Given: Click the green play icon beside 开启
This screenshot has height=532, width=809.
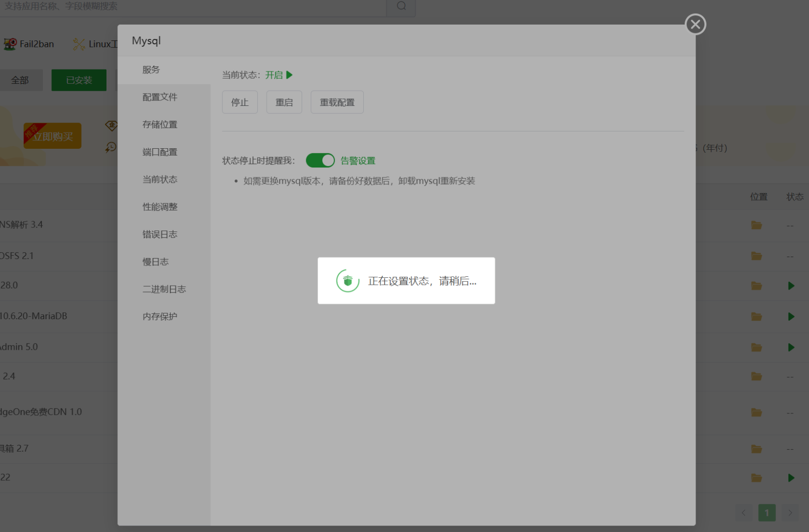Looking at the screenshot, I should [289, 75].
